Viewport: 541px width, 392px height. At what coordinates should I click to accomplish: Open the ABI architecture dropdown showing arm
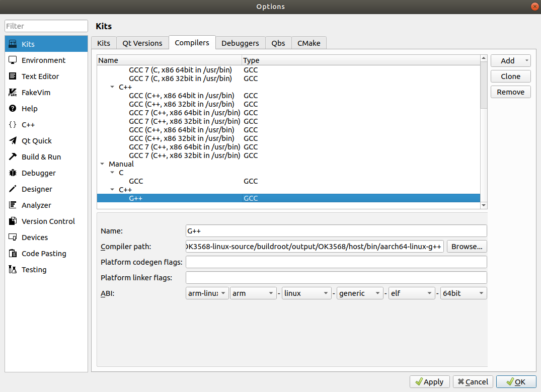[253, 293]
